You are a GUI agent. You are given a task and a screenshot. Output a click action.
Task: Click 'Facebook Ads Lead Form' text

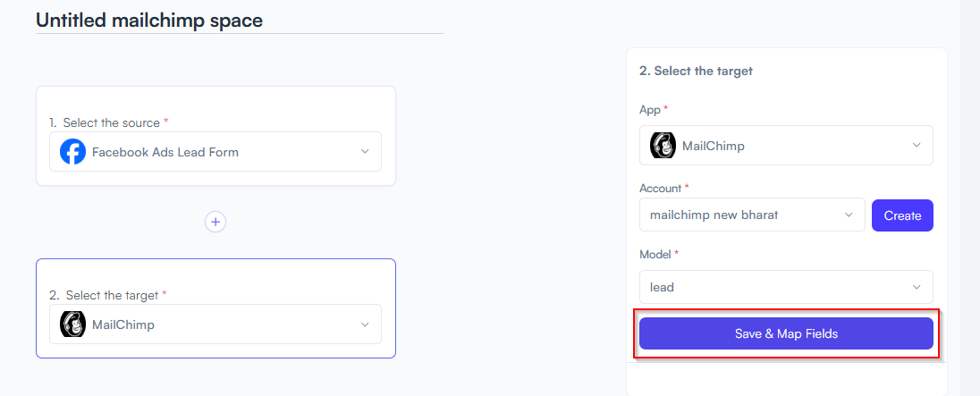point(165,152)
